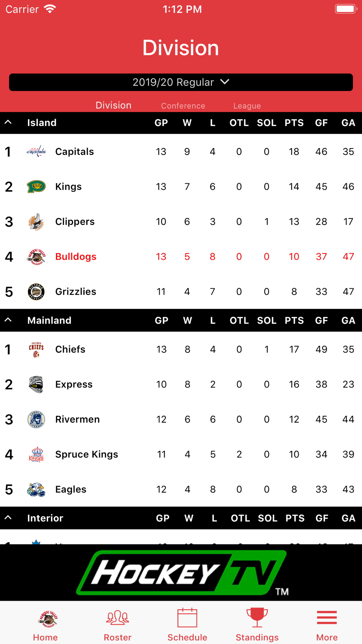Open the HockeyTV banner
This screenshot has width=362, height=644.
pos(181,573)
